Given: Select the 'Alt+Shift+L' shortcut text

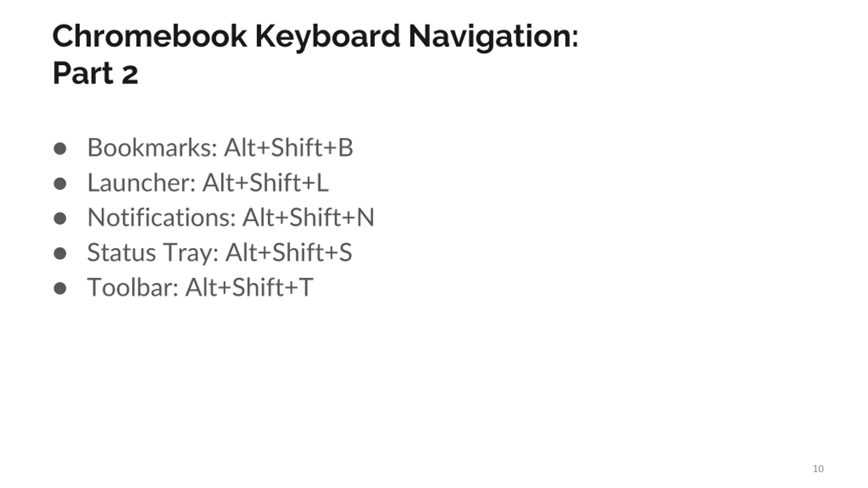Looking at the screenshot, I should [265, 183].
